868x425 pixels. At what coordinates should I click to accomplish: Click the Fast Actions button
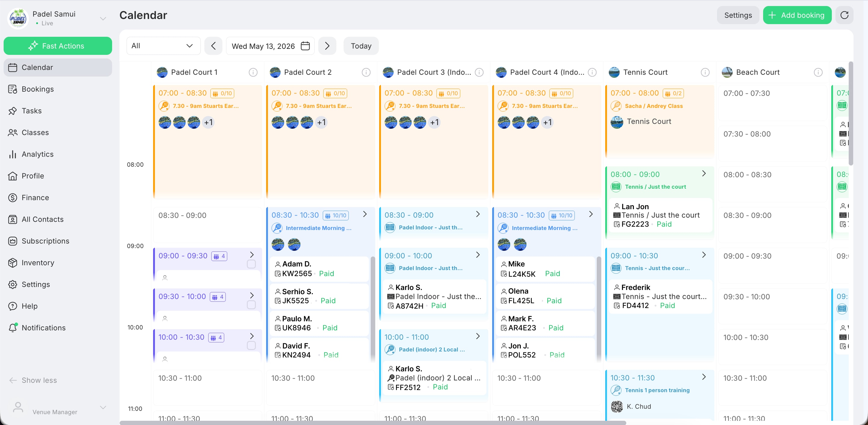(x=58, y=46)
